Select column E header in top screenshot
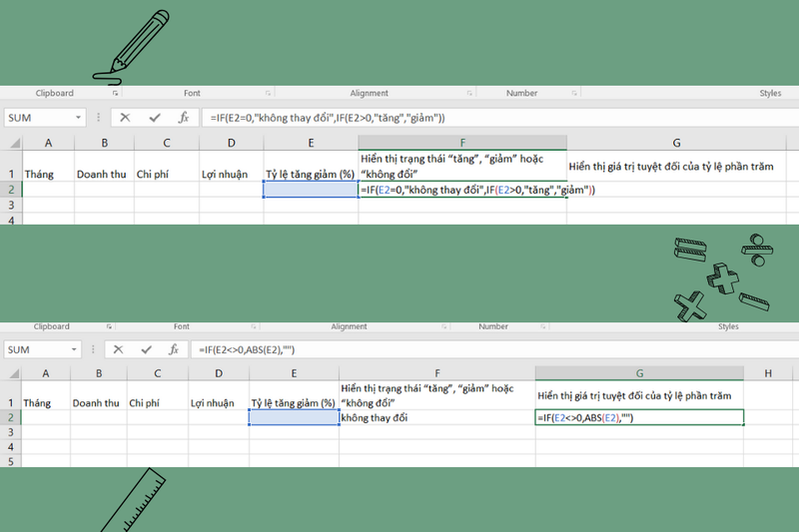Screen dimensions: 799x532 tap(311, 143)
